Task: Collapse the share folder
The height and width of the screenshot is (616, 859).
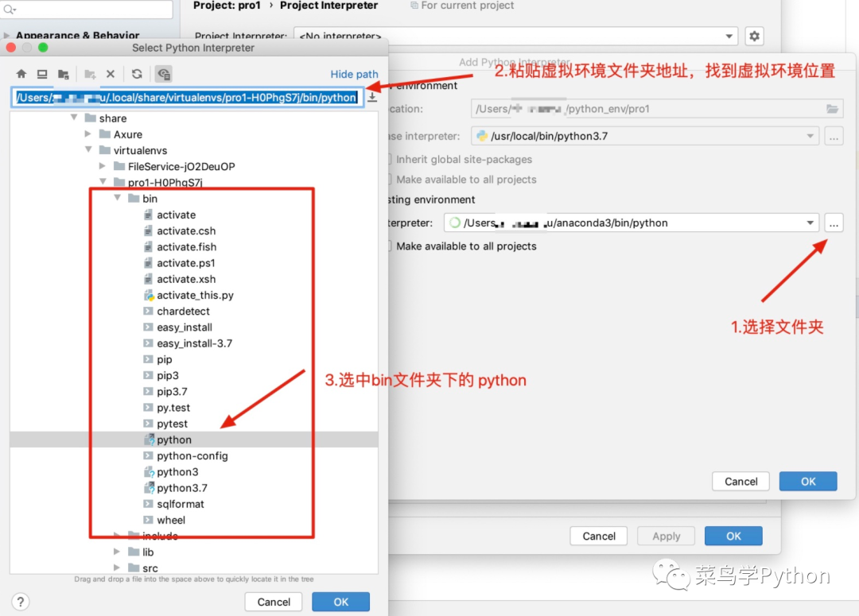Action: click(x=74, y=118)
